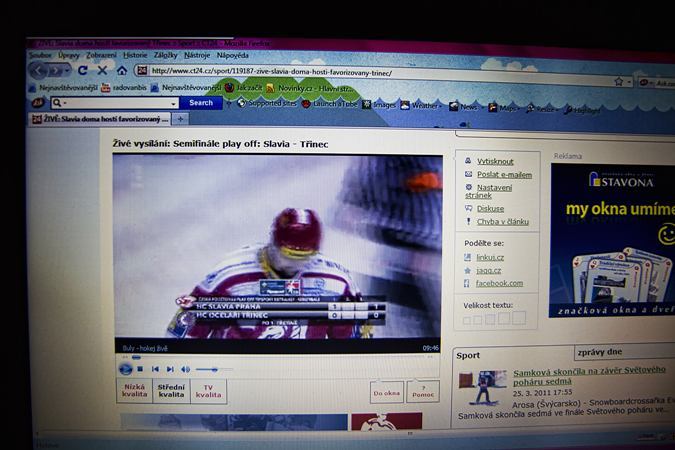675x450 pixels.
Task: Click the Chyba v článku link
Action: coord(502,222)
